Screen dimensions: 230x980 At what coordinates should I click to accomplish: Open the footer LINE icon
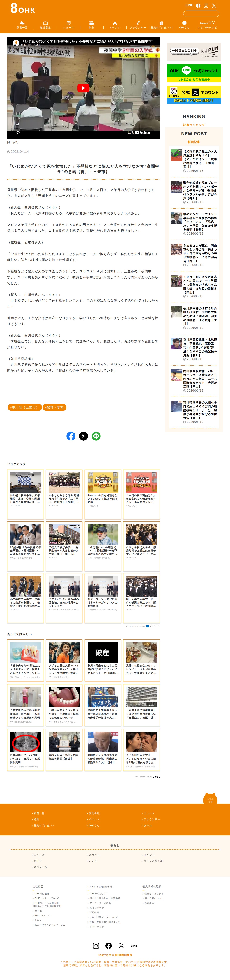(134, 945)
